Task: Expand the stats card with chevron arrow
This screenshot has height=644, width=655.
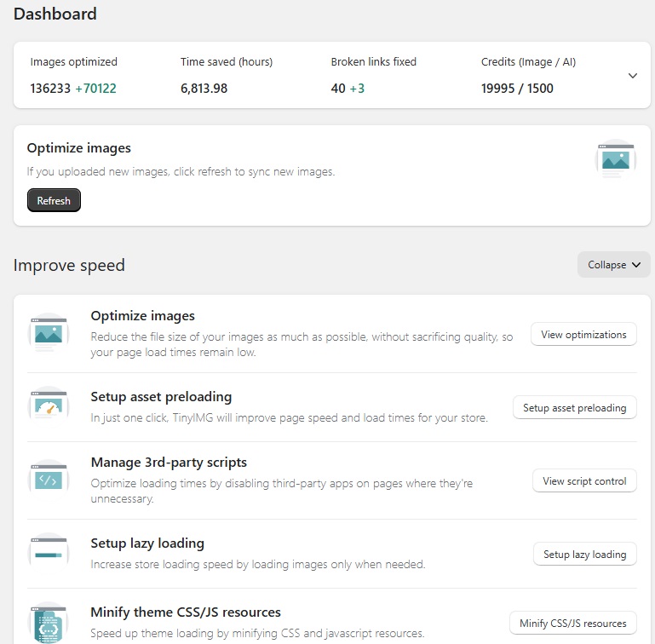Action: click(632, 76)
